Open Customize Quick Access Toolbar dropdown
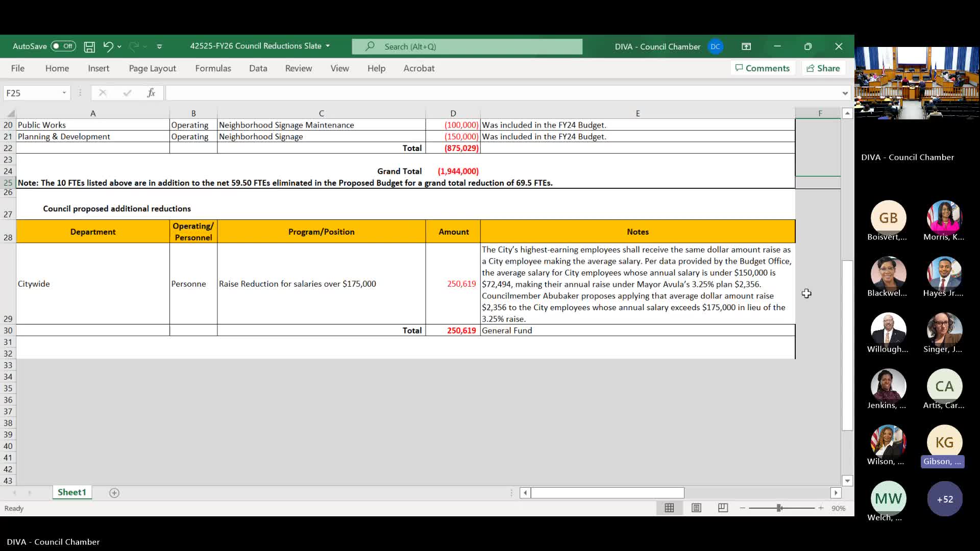 click(159, 46)
